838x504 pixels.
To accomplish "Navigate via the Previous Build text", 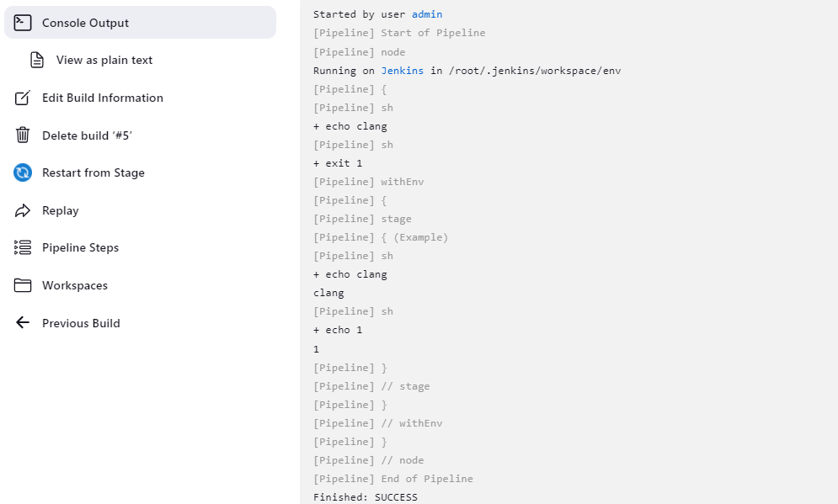I will (81, 323).
